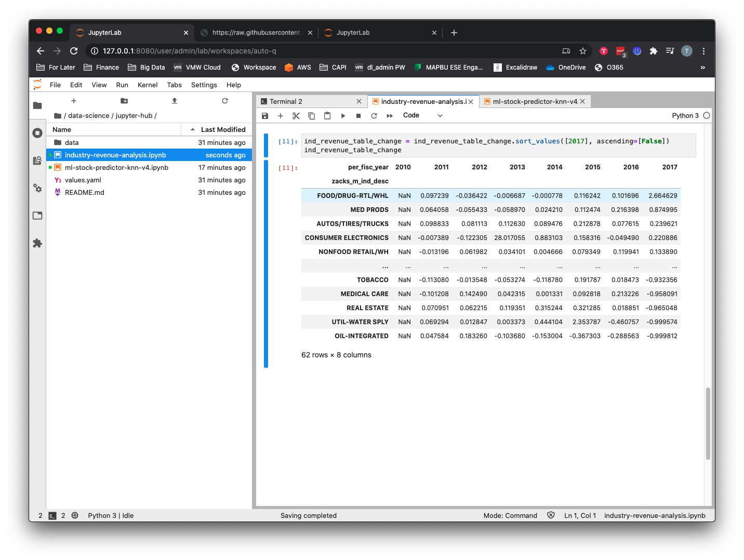Restart kernel and run all cells
This screenshot has height=560, width=744.
390,116
